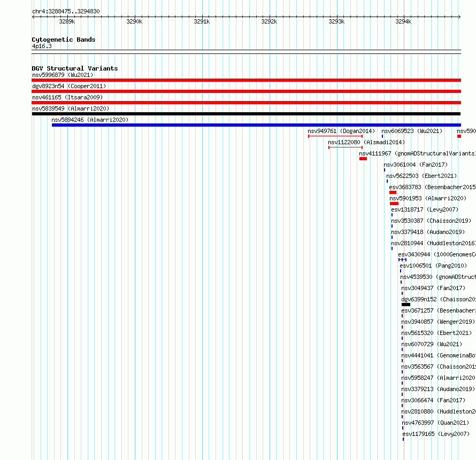Click the nsv461165 (Itsara2009) red bar

246,103
